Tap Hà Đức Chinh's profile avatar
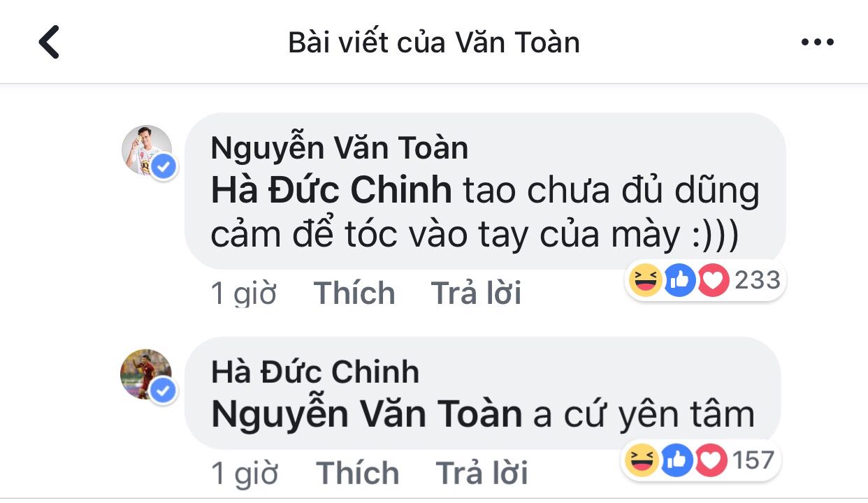The image size is (868, 503). (x=146, y=374)
